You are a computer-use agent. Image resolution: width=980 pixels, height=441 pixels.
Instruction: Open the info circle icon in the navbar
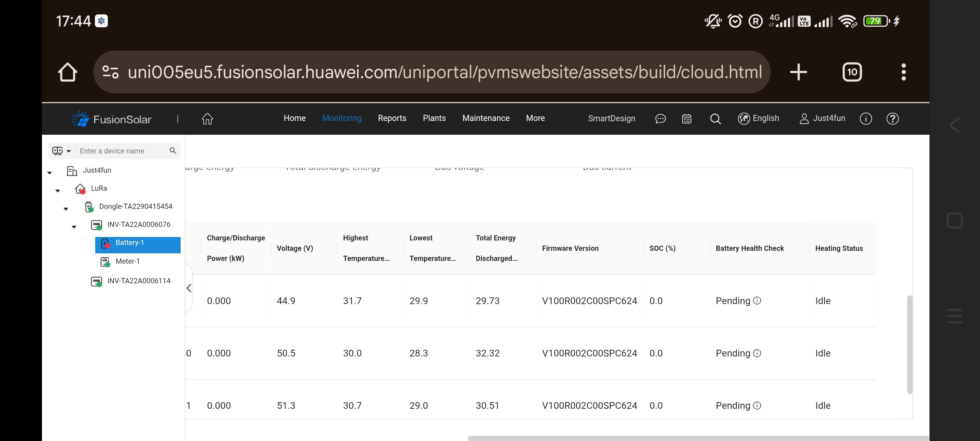(865, 119)
